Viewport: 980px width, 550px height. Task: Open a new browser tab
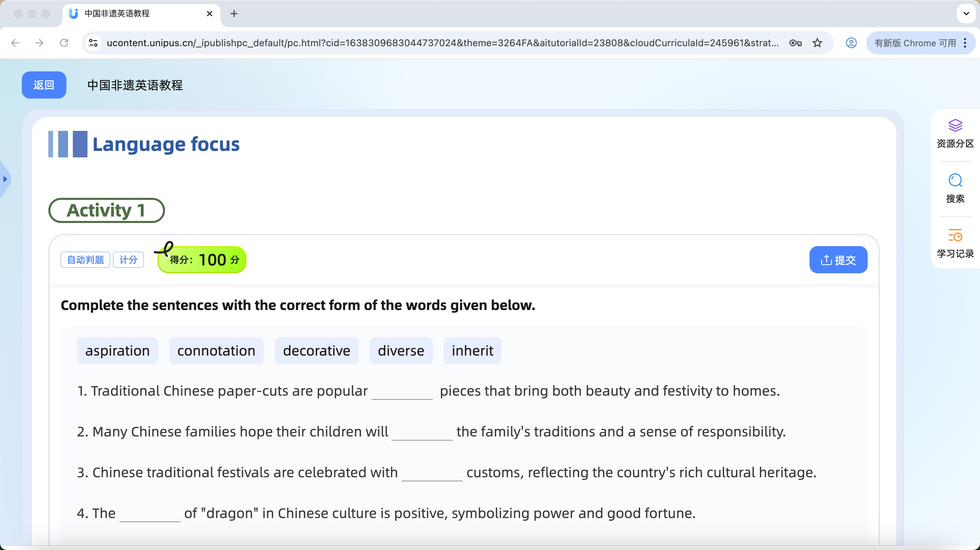(234, 14)
